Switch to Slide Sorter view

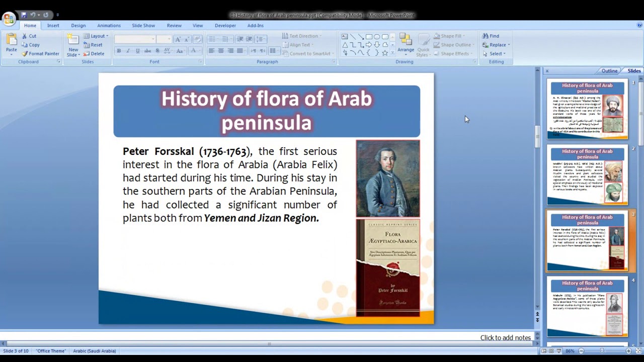coord(551,351)
